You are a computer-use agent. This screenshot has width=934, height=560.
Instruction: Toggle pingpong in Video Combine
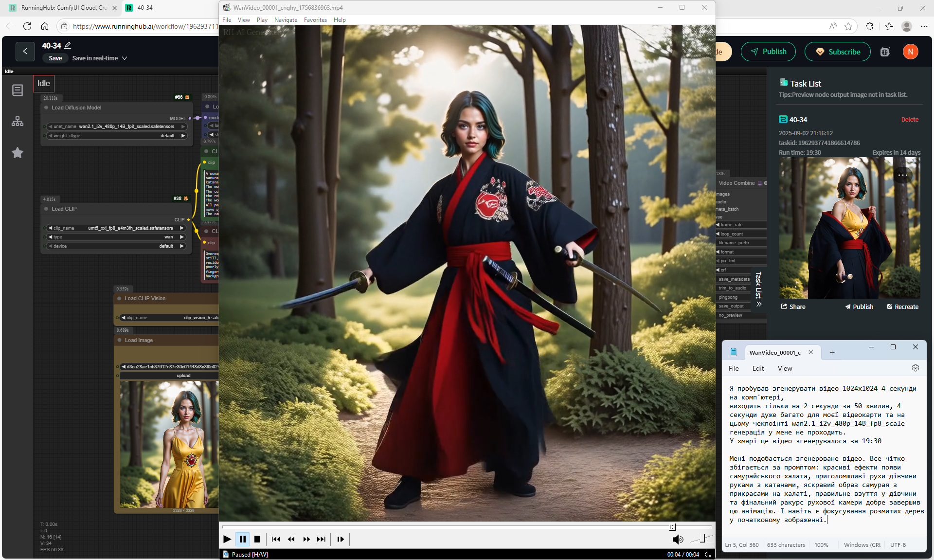[x=734, y=297]
